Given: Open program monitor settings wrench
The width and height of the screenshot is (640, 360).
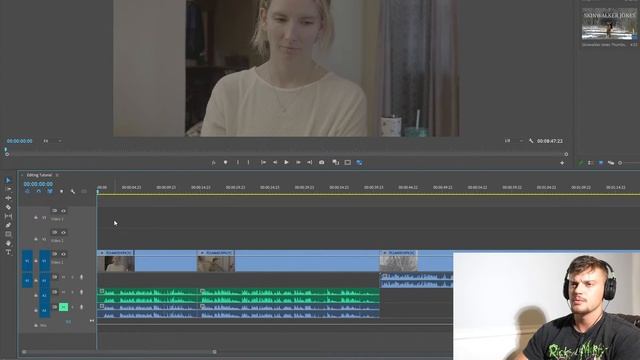Looking at the screenshot, I should click(x=531, y=141).
